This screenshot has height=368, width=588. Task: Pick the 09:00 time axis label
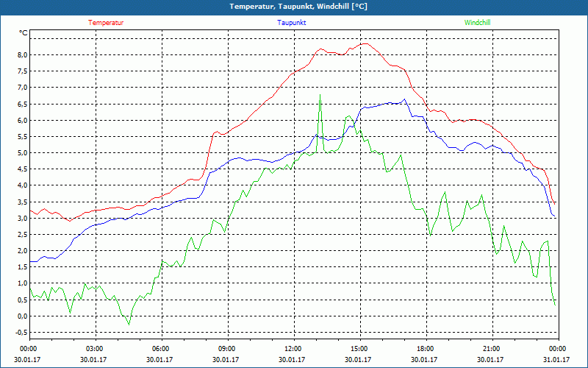click(227, 349)
